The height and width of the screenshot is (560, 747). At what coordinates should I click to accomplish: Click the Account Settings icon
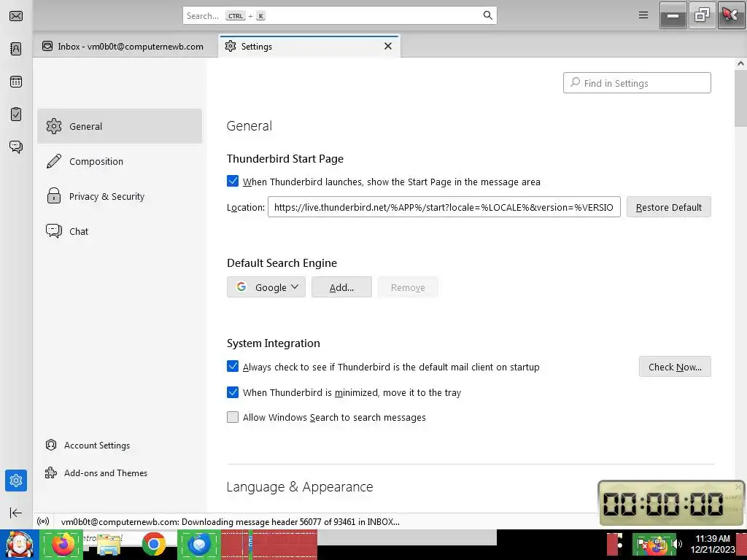click(51, 445)
